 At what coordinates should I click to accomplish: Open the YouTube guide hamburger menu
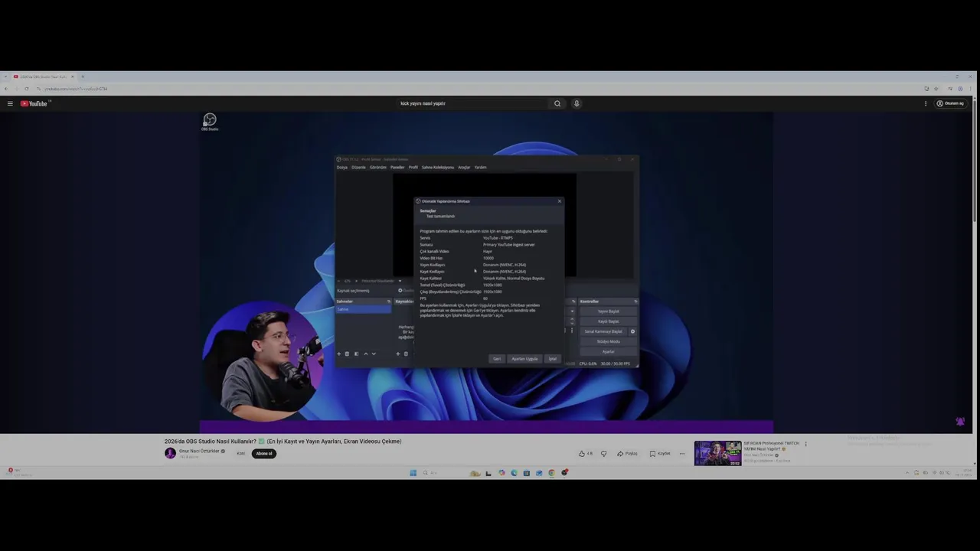tap(10, 103)
